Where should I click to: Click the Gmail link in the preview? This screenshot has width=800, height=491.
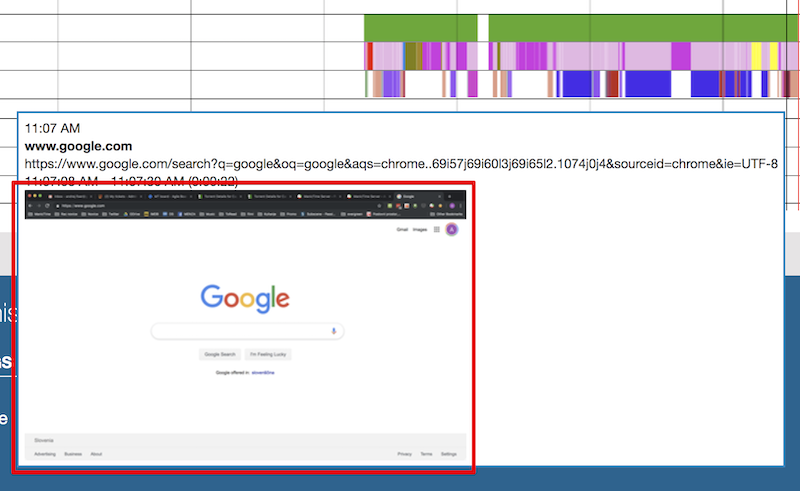click(402, 230)
